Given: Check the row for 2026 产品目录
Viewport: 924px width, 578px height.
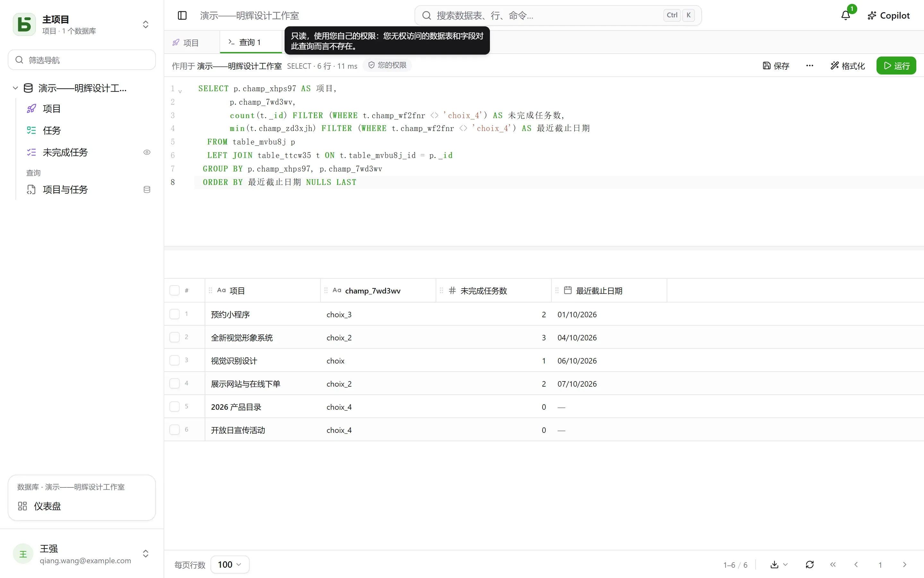Looking at the screenshot, I should coord(175,406).
